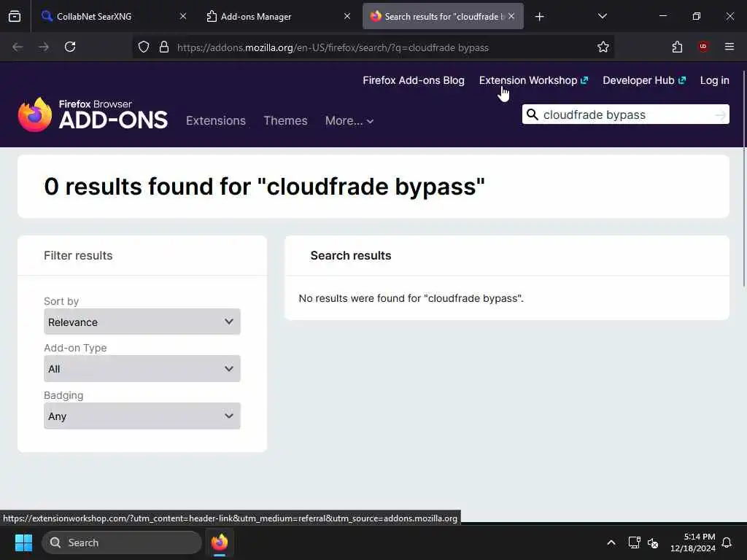This screenshot has height=560, width=747.
Task: Close the Add-ons Manager tab
Action: [347, 16]
